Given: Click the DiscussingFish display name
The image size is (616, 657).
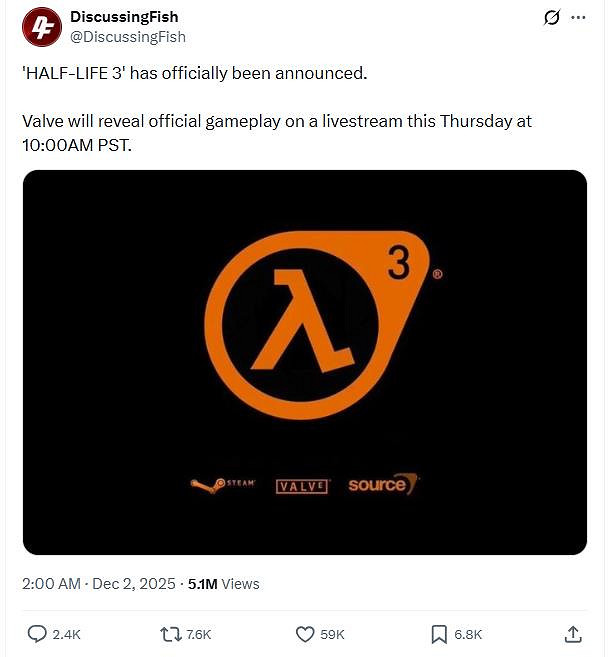Looking at the screenshot, I should point(124,17).
